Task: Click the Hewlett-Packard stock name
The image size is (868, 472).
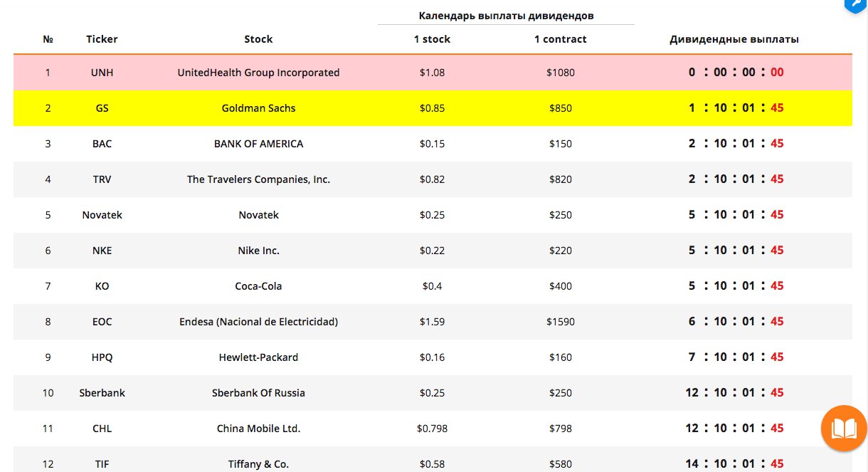Action: (258, 357)
